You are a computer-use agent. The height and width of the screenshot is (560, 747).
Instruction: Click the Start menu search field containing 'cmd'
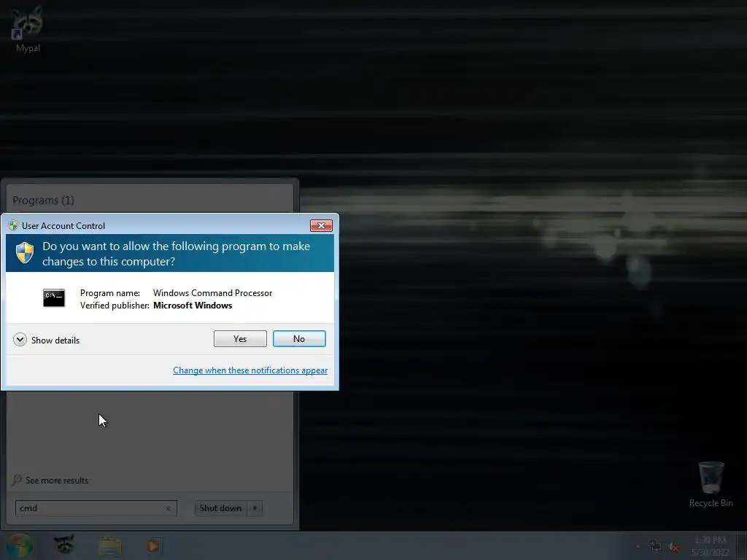96,508
